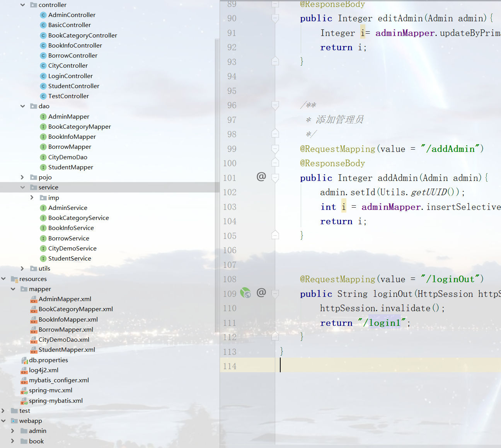This screenshot has width=501, height=448.
Task: Click the @ gutter icon on line 101
Action: click(261, 177)
